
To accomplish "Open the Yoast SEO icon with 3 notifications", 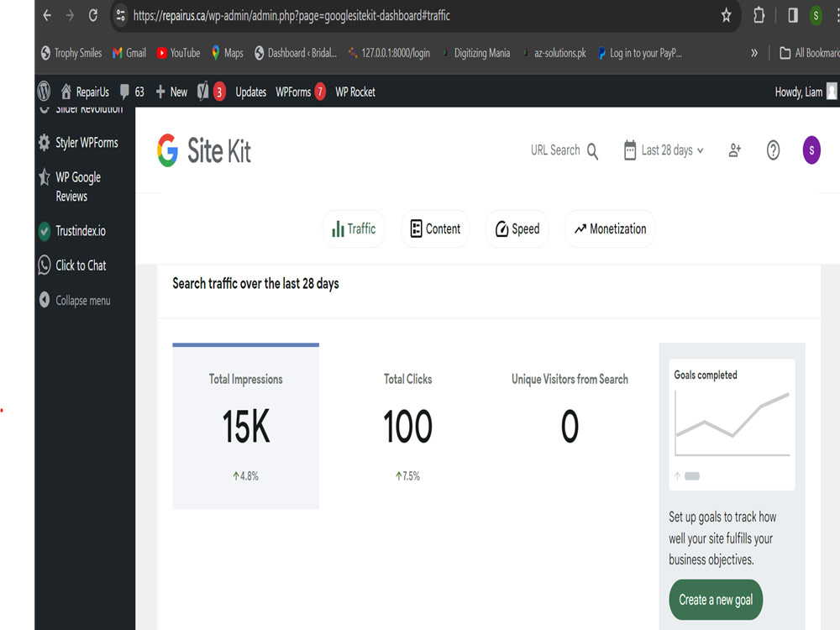I will click(x=211, y=92).
